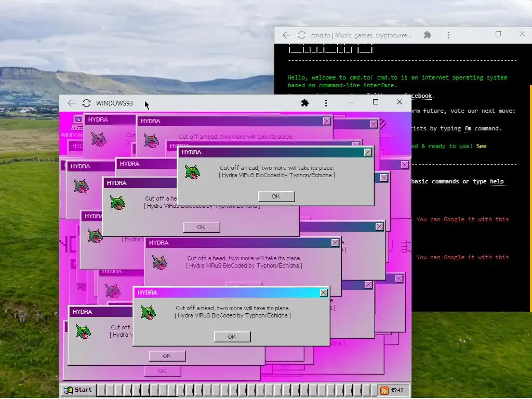
Task: Close the Hydra dialog with cyan gradient title
Action: point(324,292)
